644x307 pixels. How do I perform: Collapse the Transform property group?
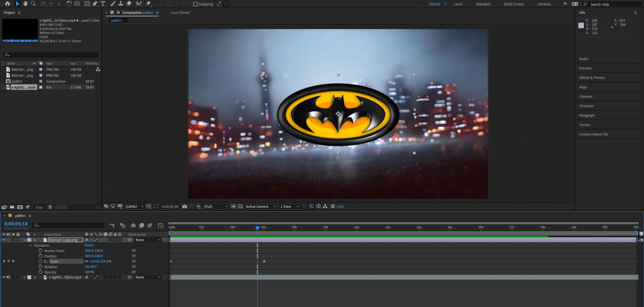[30, 246]
